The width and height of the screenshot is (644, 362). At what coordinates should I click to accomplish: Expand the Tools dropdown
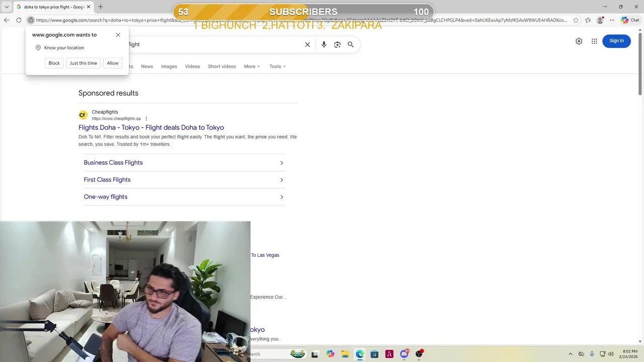[x=277, y=66]
